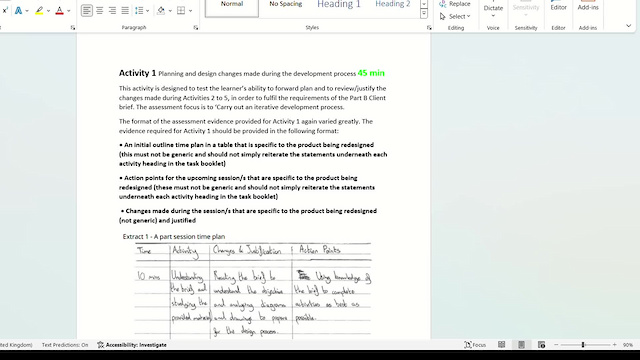Click the 'Changes made during the session/s' bullet
Image resolution: width=640 pixels, height=360 pixels.
(x=248, y=216)
